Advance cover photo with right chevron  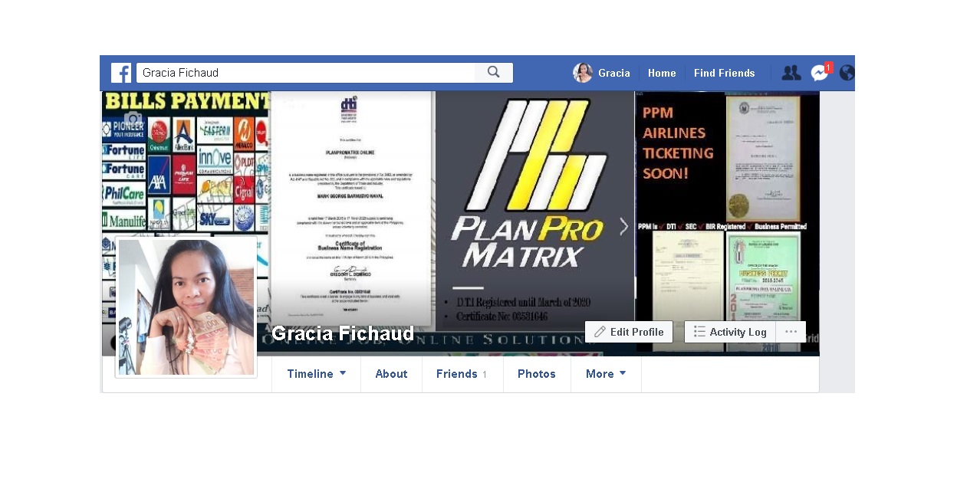623,227
